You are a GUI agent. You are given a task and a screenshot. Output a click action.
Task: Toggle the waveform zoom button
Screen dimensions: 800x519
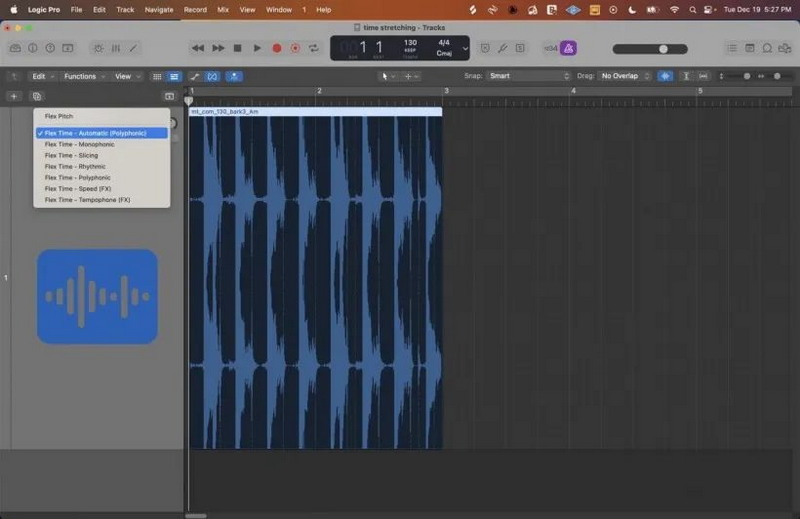point(665,76)
